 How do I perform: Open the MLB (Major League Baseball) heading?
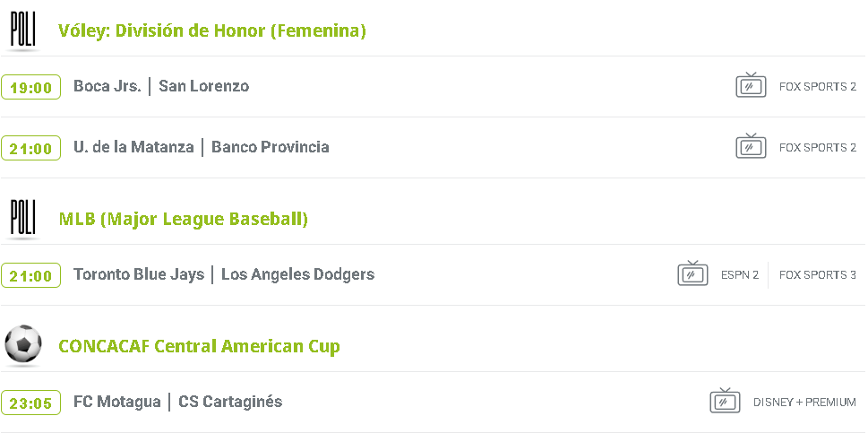[183, 219]
